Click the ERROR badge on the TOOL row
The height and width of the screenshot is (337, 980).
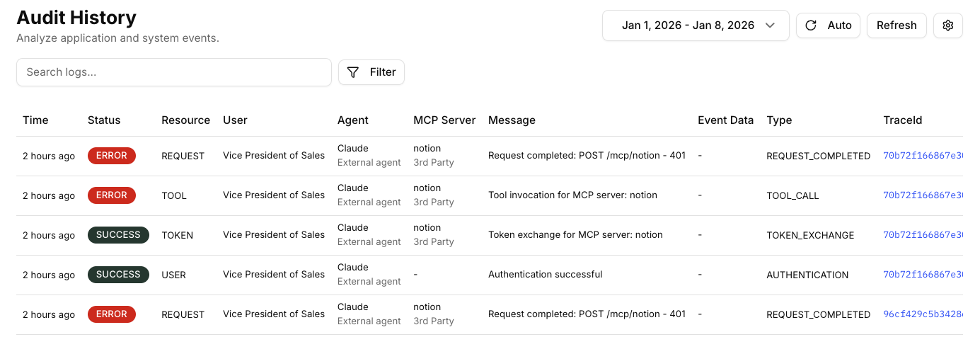(112, 195)
